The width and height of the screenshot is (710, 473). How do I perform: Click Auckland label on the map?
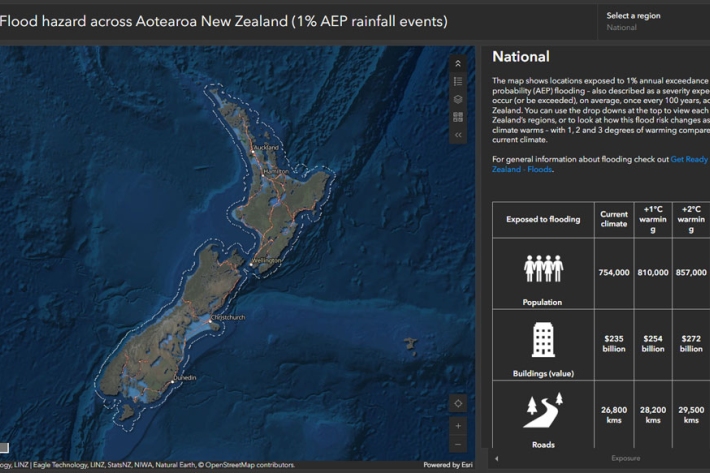[x=266, y=147]
